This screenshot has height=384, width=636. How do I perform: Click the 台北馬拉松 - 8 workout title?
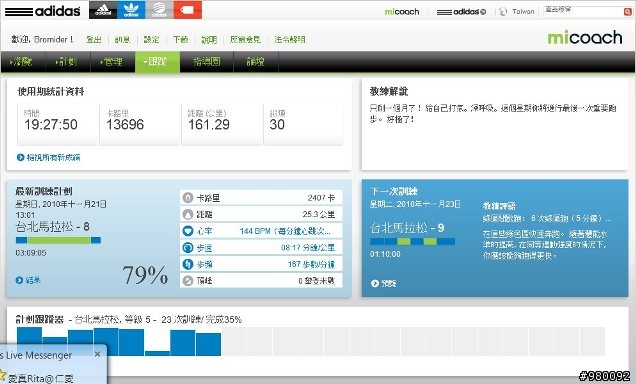point(53,226)
